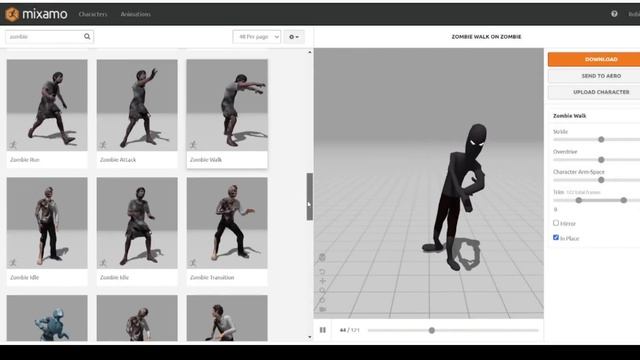The image size is (640, 360).
Task: Select Zombie Idle thumbnail with dress-wearing zombie
Action: [x=137, y=223]
